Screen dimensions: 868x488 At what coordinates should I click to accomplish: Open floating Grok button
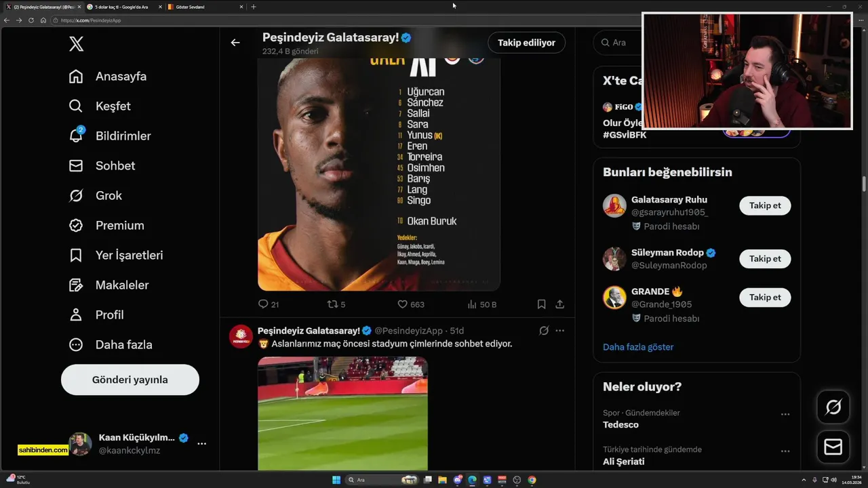(833, 407)
